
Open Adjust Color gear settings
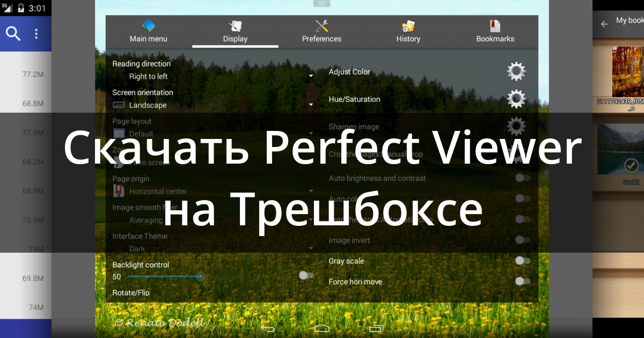click(x=516, y=71)
